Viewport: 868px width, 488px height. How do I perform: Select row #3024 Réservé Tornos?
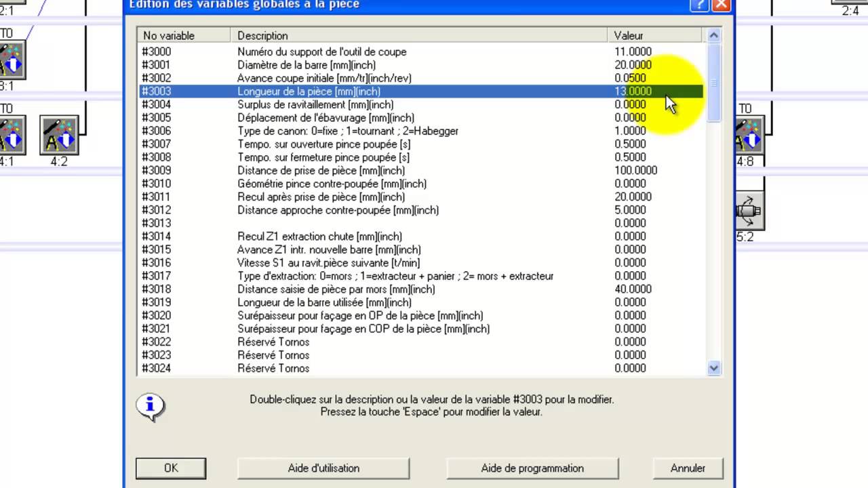point(421,369)
